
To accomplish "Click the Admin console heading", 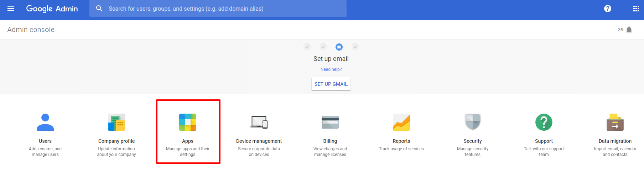I will click(31, 30).
